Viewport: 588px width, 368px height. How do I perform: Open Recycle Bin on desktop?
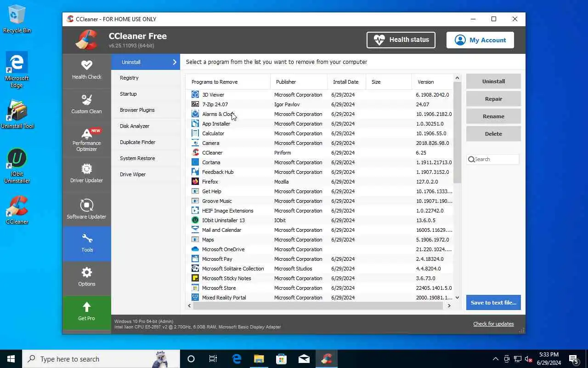click(17, 19)
